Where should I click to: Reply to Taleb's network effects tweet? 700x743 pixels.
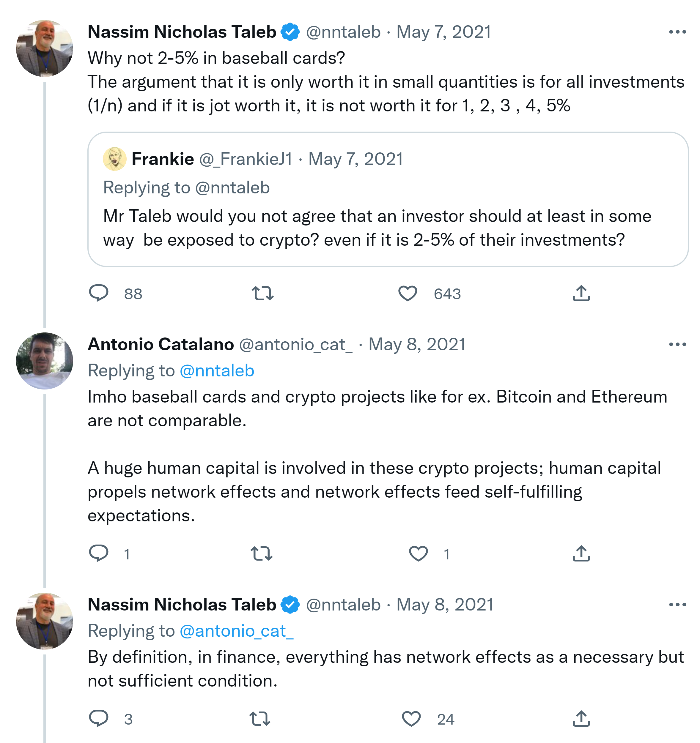pyautogui.click(x=99, y=718)
